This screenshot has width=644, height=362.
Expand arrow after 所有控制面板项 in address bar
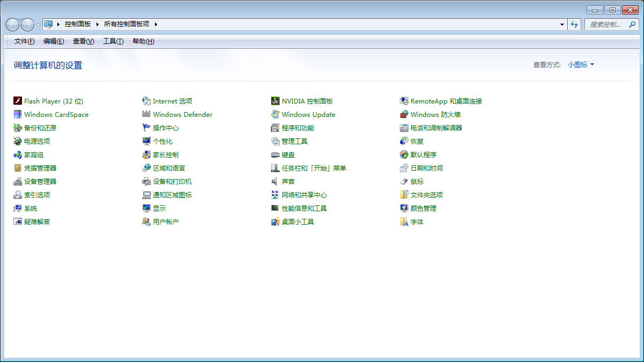[156, 24]
